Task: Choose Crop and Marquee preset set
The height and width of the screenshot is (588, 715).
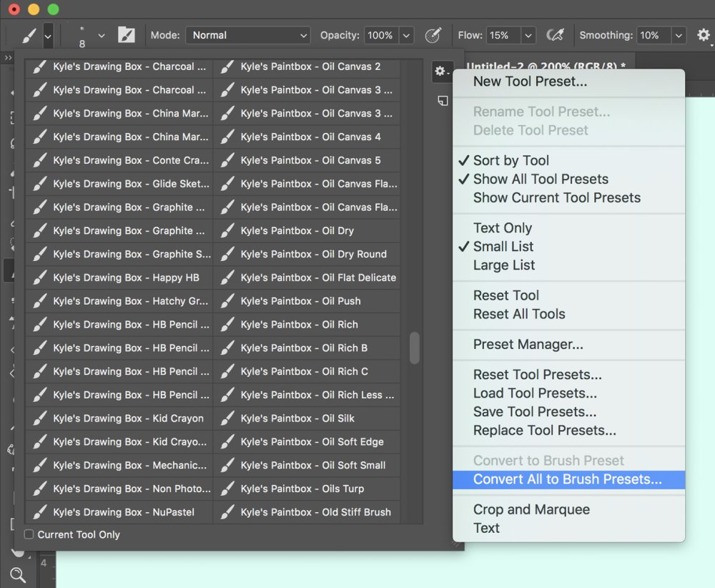Action: pos(568,509)
